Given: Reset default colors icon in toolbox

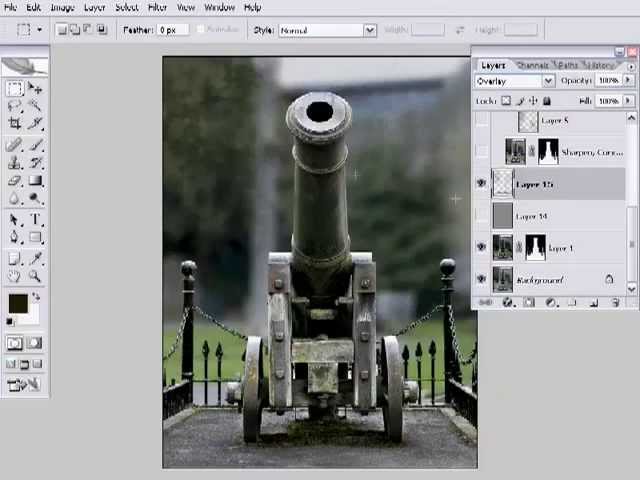Looking at the screenshot, I should pos(10,322).
